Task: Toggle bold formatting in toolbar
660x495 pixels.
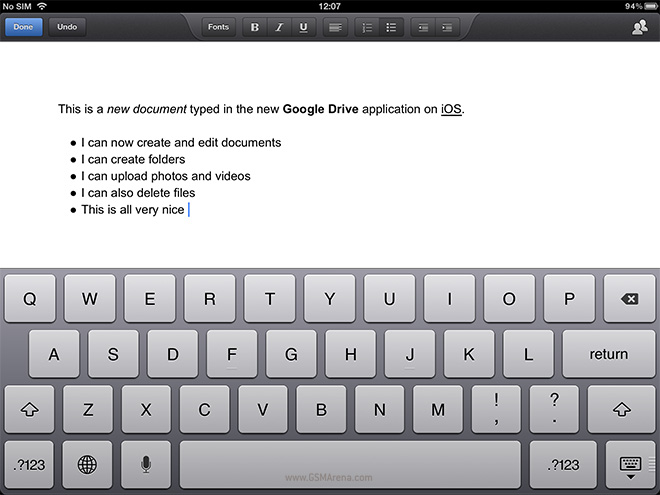Action: point(254,27)
